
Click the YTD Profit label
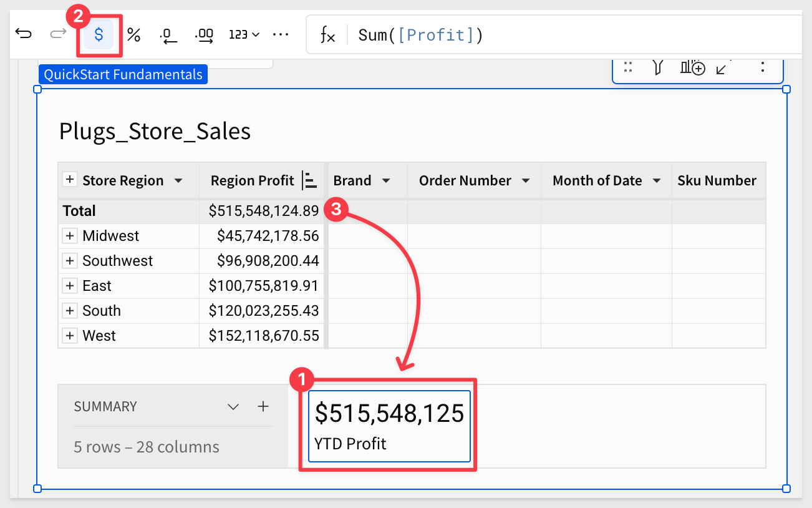tap(350, 444)
